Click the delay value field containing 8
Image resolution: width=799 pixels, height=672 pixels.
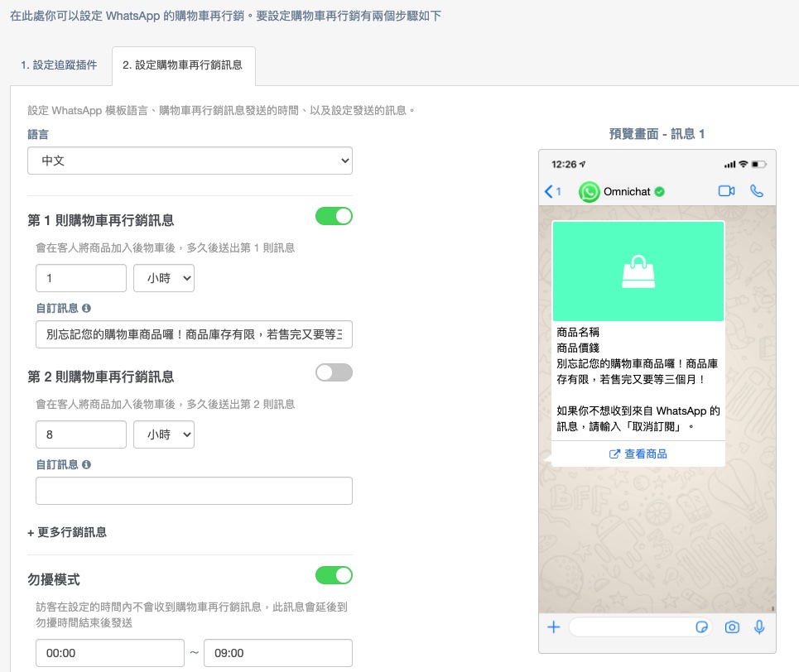coord(81,434)
